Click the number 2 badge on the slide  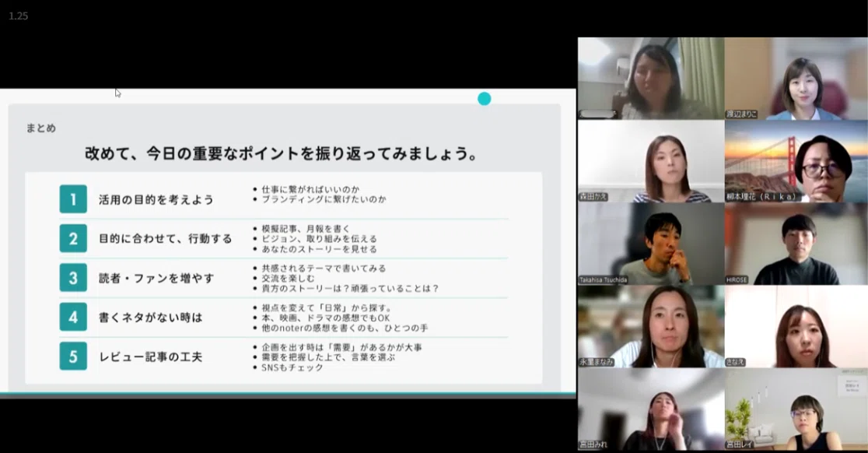(73, 238)
